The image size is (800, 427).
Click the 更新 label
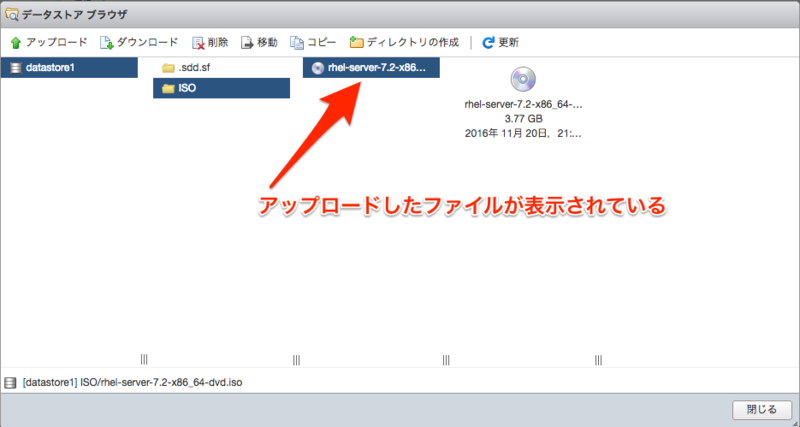(508, 42)
